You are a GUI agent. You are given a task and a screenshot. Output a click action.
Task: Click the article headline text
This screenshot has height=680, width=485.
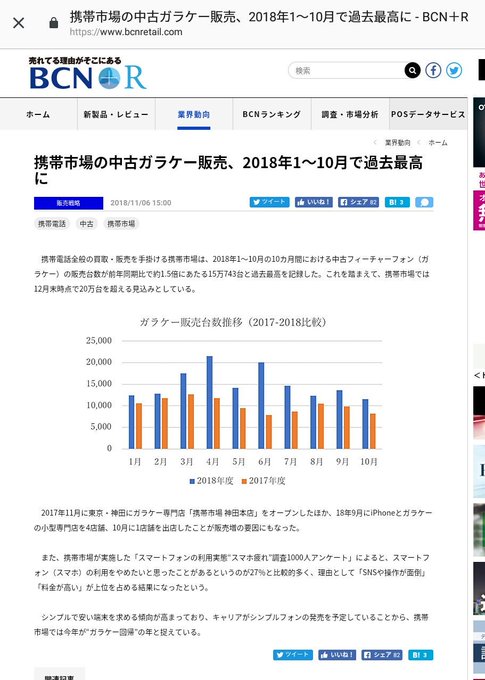click(x=228, y=170)
